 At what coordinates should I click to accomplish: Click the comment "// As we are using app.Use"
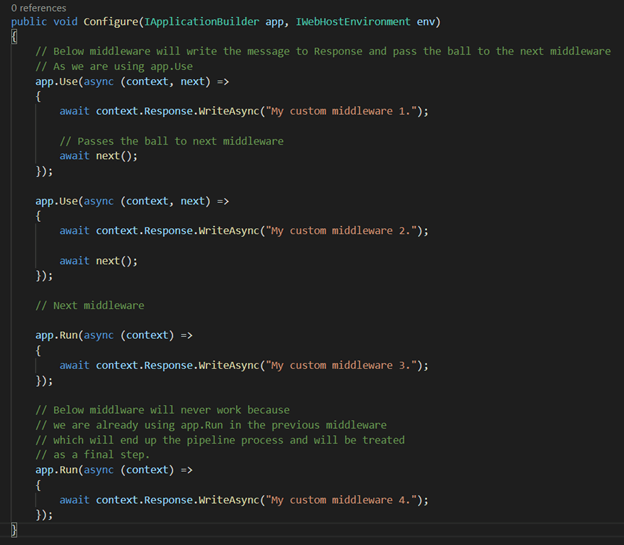tap(114, 66)
